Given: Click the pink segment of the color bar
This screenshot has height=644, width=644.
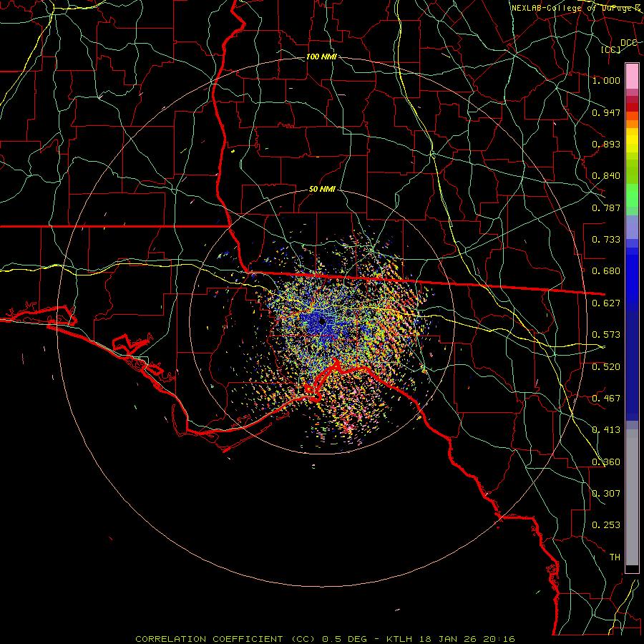Looking at the screenshot, I should point(632,76).
